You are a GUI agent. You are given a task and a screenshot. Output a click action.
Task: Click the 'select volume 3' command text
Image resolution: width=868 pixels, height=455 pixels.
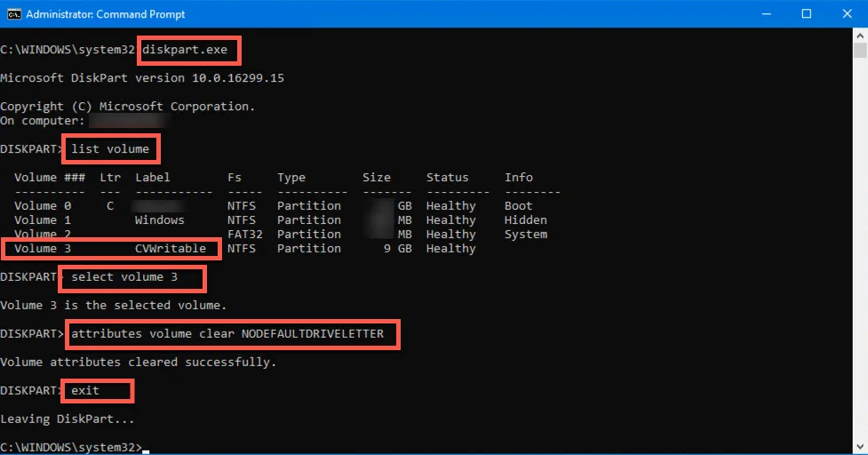click(131, 277)
